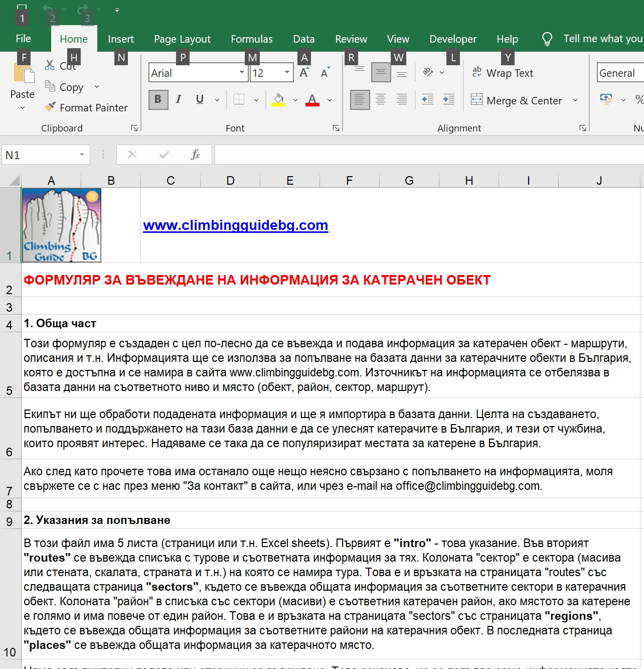644x669 pixels.
Task: Align text to the right
Action: click(x=402, y=99)
